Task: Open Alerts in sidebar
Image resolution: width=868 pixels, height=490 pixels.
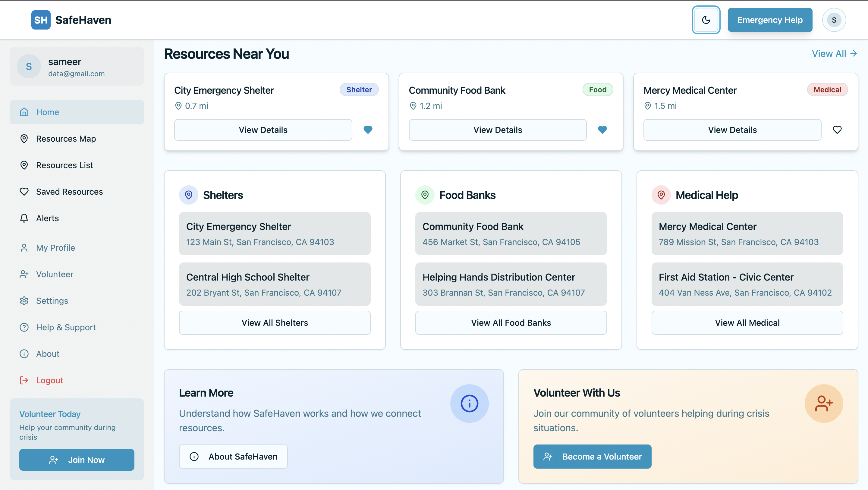Action: coord(48,218)
